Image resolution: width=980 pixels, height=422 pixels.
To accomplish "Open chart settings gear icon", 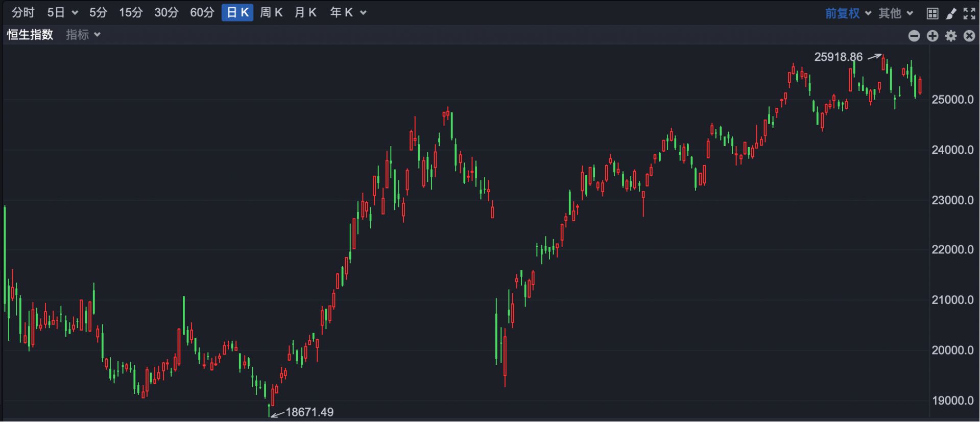I will tap(951, 35).
